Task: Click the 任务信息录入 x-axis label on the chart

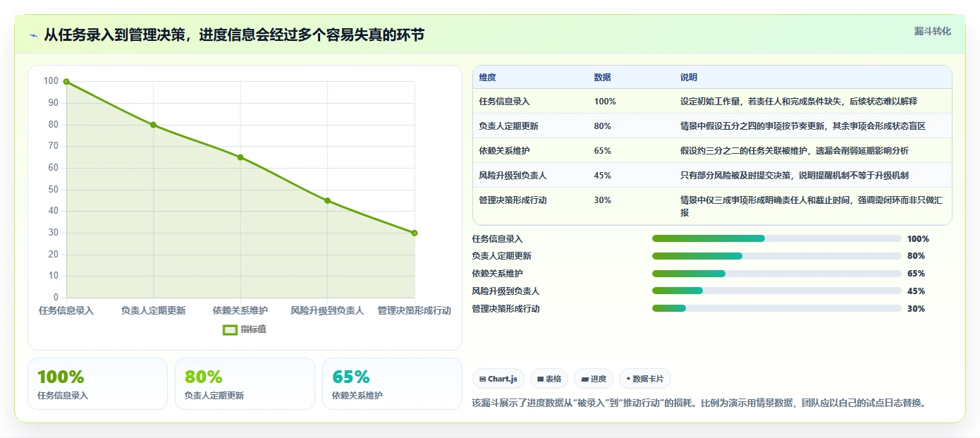Action: tap(66, 310)
